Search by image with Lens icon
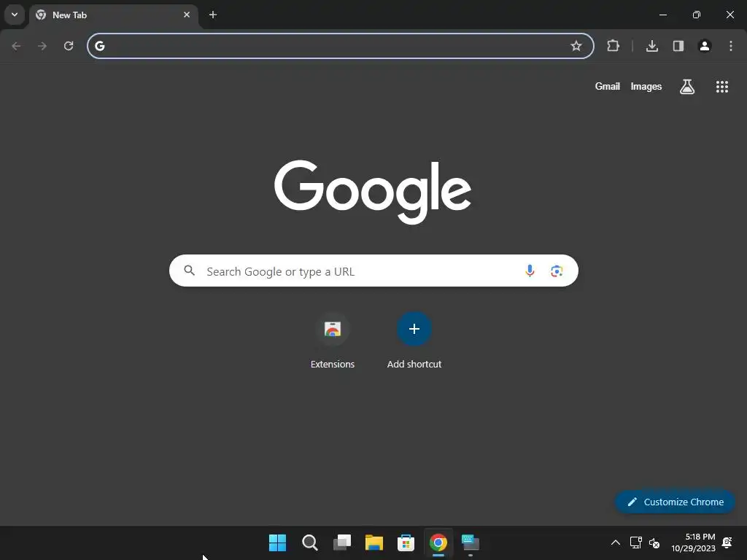This screenshot has height=560, width=747. coord(557,271)
